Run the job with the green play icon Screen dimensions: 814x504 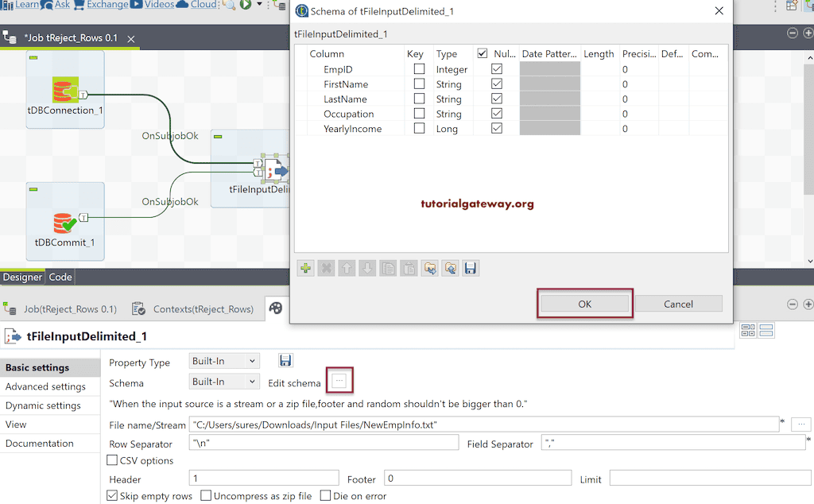coord(246,5)
